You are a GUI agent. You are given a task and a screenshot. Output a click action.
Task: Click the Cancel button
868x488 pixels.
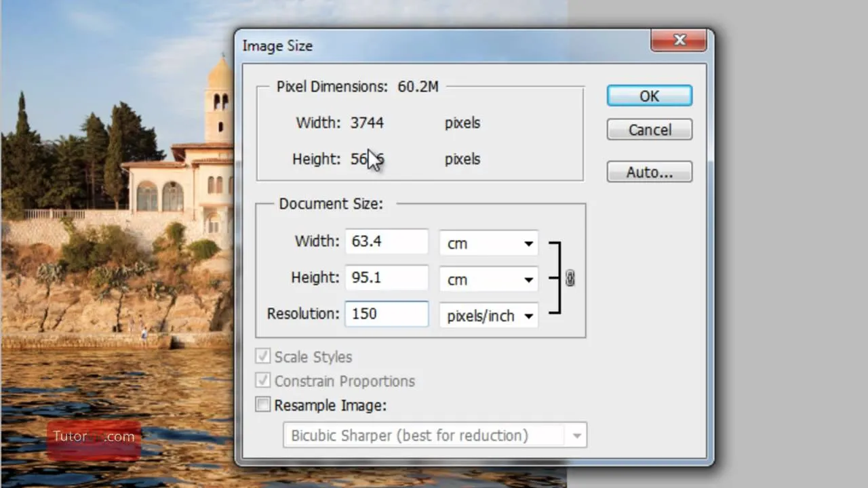[649, 129]
